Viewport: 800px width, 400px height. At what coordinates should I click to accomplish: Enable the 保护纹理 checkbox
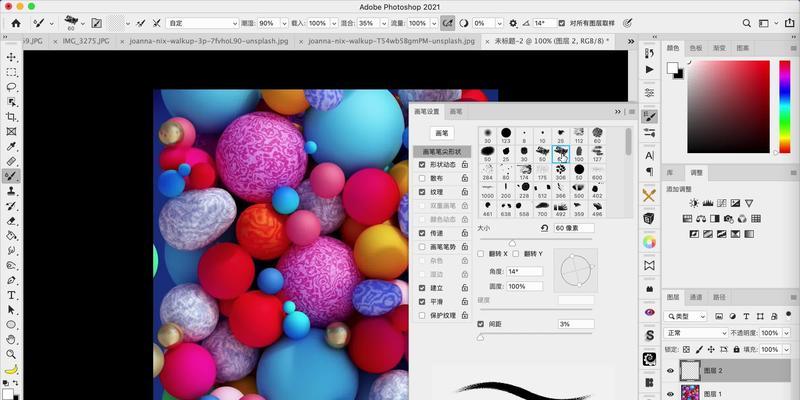[422, 315]
